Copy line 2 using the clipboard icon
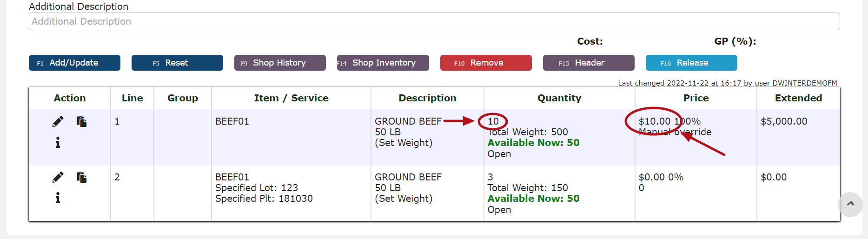The height and width of the screenshot is (239, 868). (81, 177)
